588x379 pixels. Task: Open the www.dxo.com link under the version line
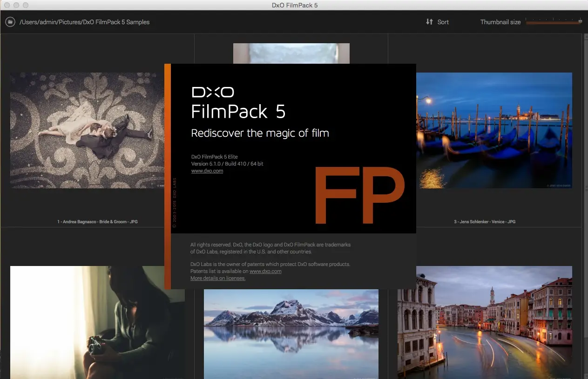coord(207,171)
